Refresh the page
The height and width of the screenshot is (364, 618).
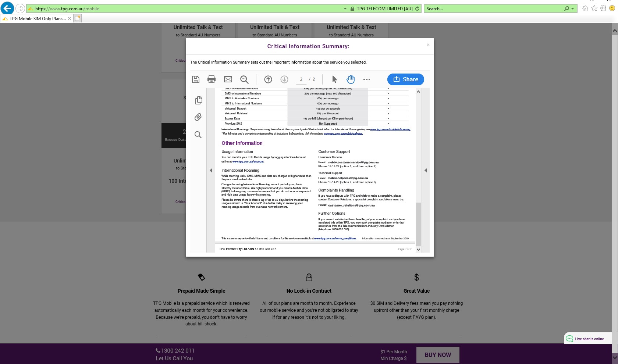point(417,9)
